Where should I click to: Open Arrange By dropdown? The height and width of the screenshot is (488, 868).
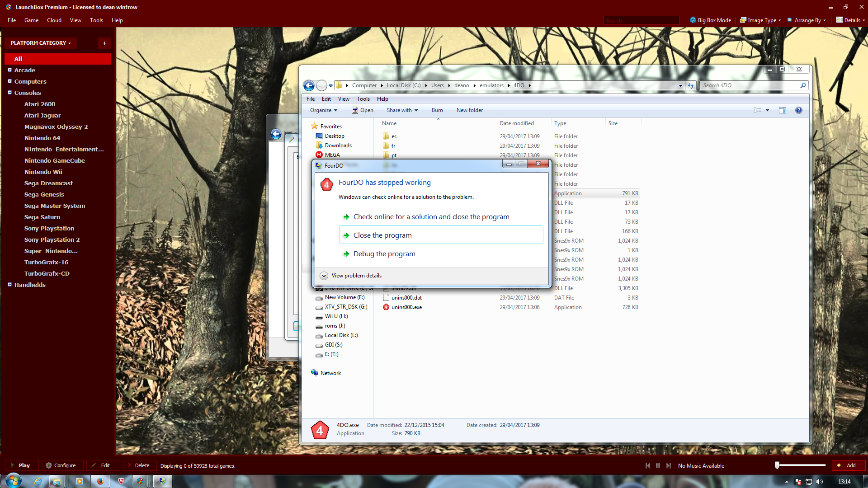807,20
